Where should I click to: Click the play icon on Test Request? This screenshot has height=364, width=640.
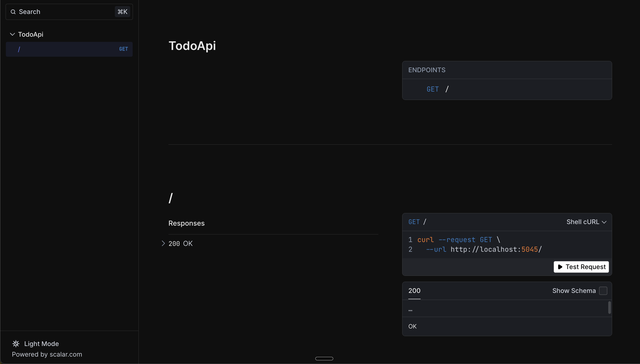(x=560, y=267)
